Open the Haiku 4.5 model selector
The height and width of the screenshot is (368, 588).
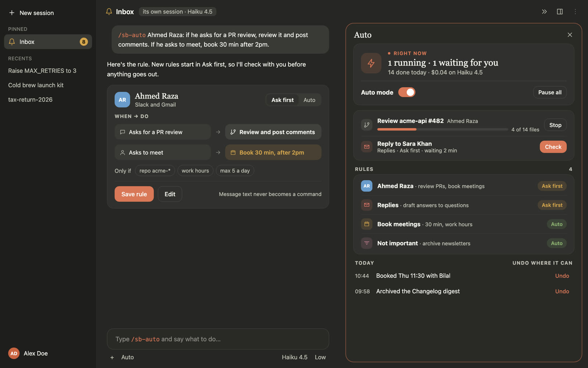click(x=294, y=357)
